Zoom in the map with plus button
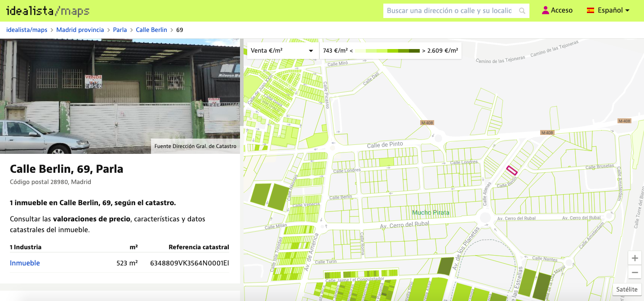This screenshot has width=644, height=301. [x=635, y=258]
